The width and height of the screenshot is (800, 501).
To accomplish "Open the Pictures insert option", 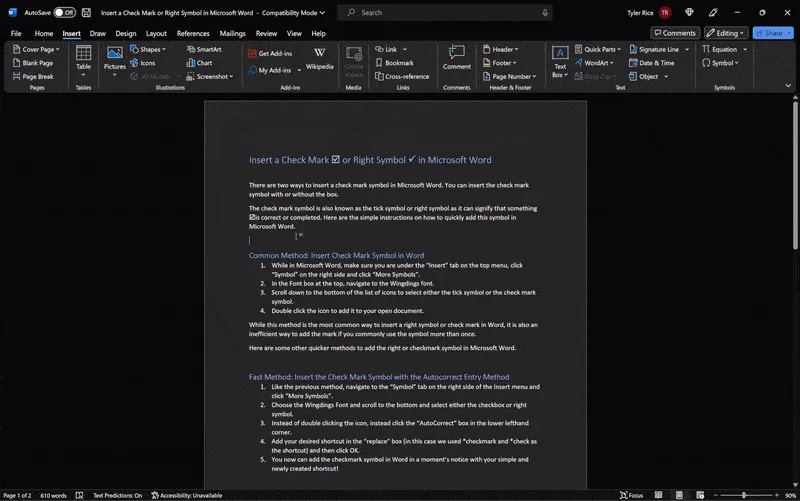I will click(x=114, y=58).
